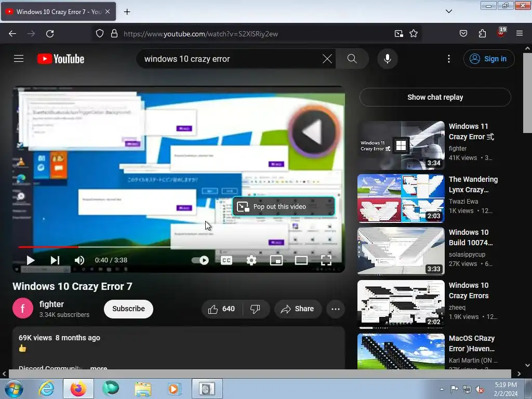Open The Wandering Lynx Crazy video title
This screenshot has width=532, height=399.
coord(473,184)
